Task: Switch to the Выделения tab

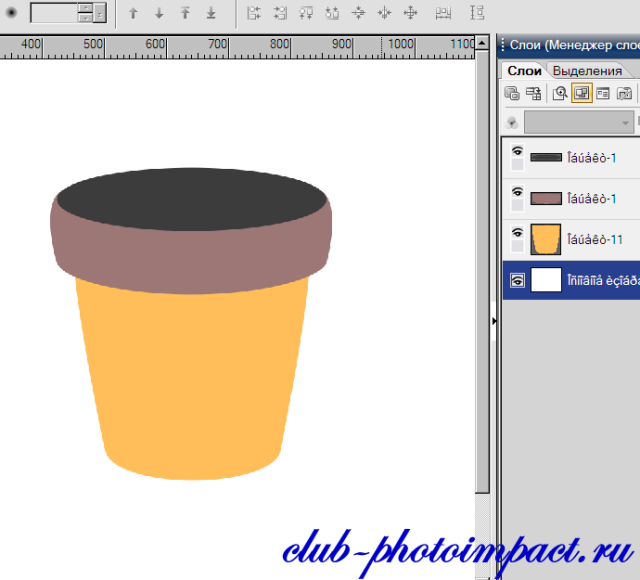Action: [587, 71]
